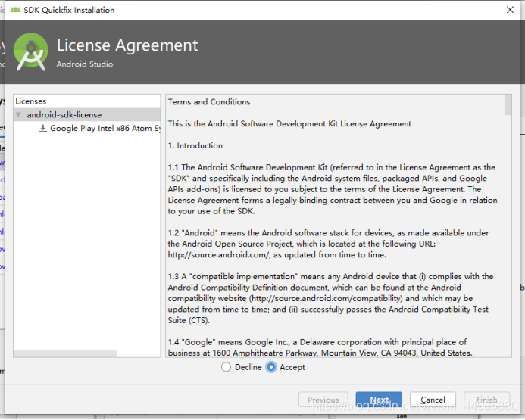Click the download icon beside Google Play Intel x86

pyautogui.click(x=43, y=129)
